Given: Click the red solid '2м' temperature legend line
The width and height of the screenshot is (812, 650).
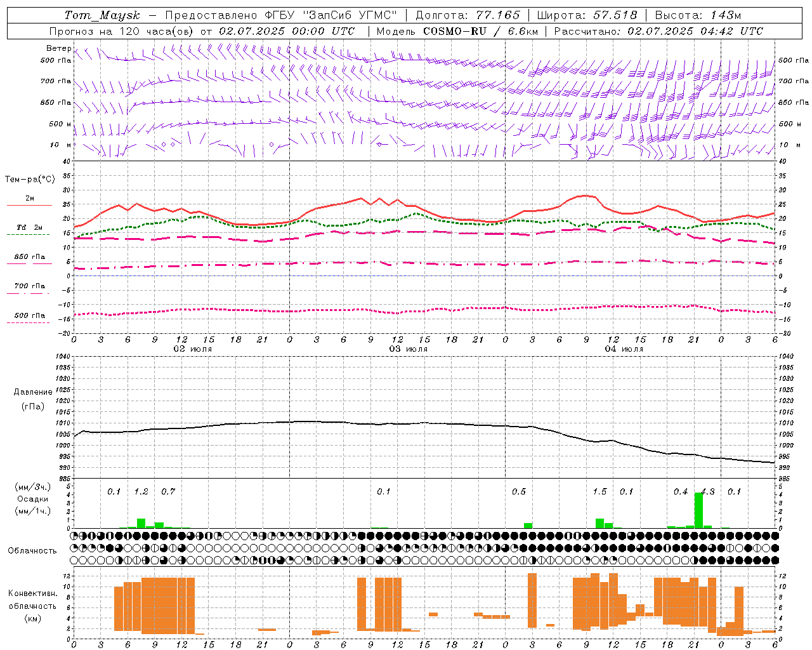Looking at the screenshot, I should click(29, 205).
